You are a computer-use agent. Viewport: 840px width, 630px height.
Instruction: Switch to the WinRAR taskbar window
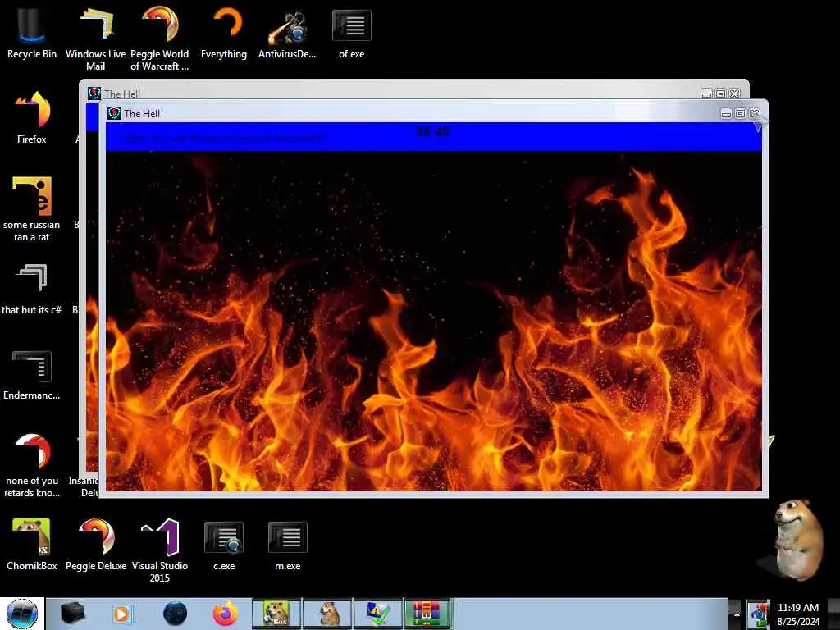428,614
